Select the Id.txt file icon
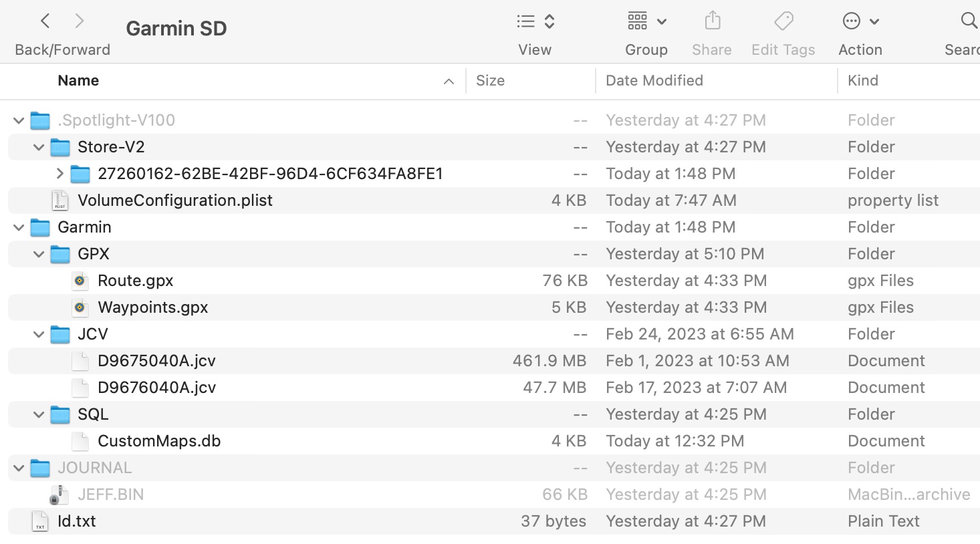 pos(40,521)
